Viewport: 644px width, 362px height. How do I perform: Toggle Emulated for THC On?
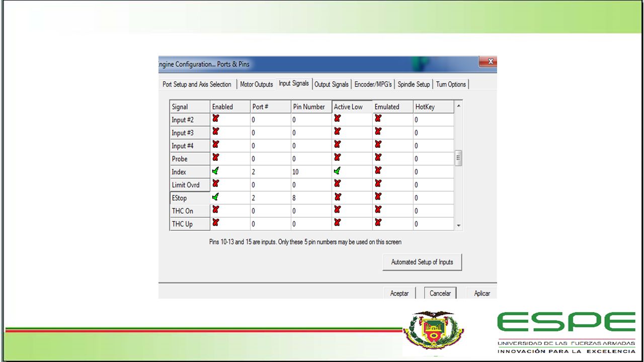click(x=378, y=210)
